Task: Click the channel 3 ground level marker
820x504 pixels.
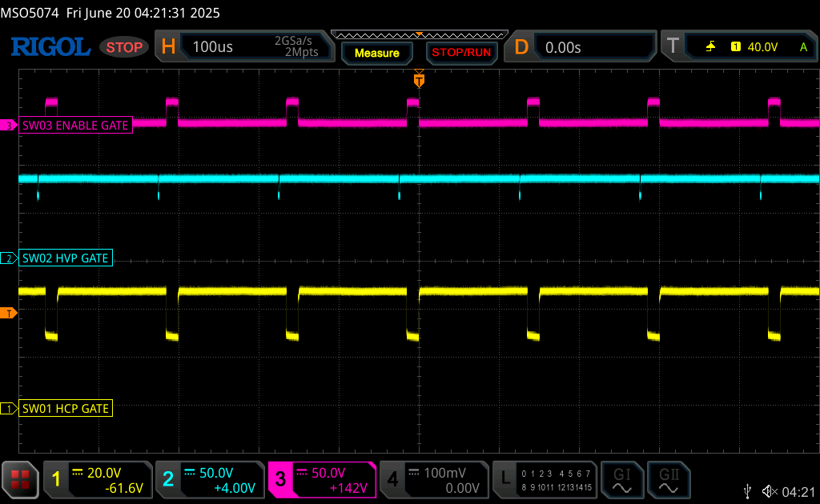Action: tap(8, 126)
